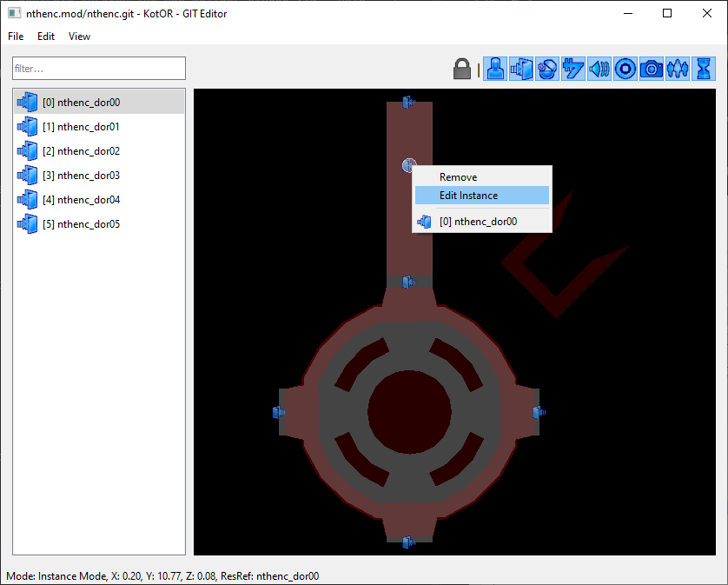
Task: Click the door icon on the room's right exit
Action: pyautogui.click(x=539, y=412)
